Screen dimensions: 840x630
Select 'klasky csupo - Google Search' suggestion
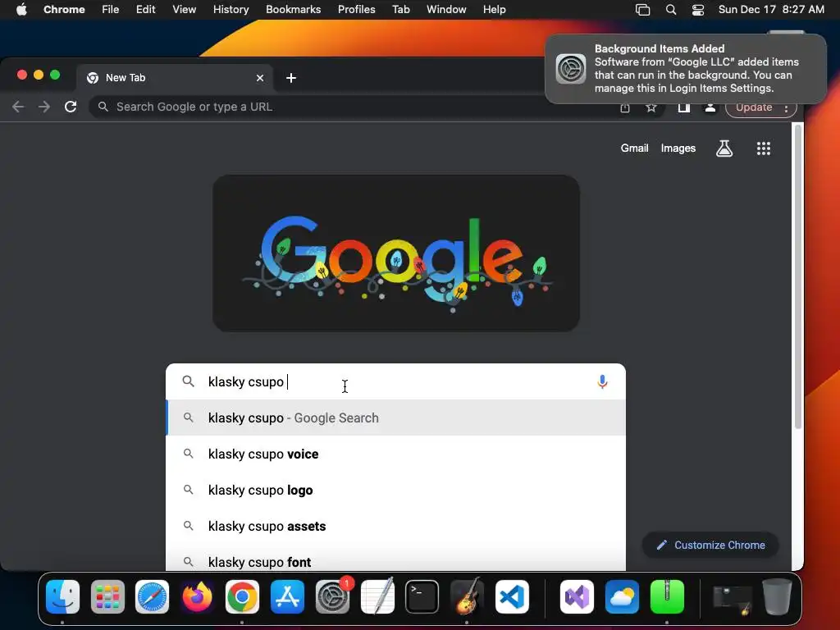coord(396,418)
